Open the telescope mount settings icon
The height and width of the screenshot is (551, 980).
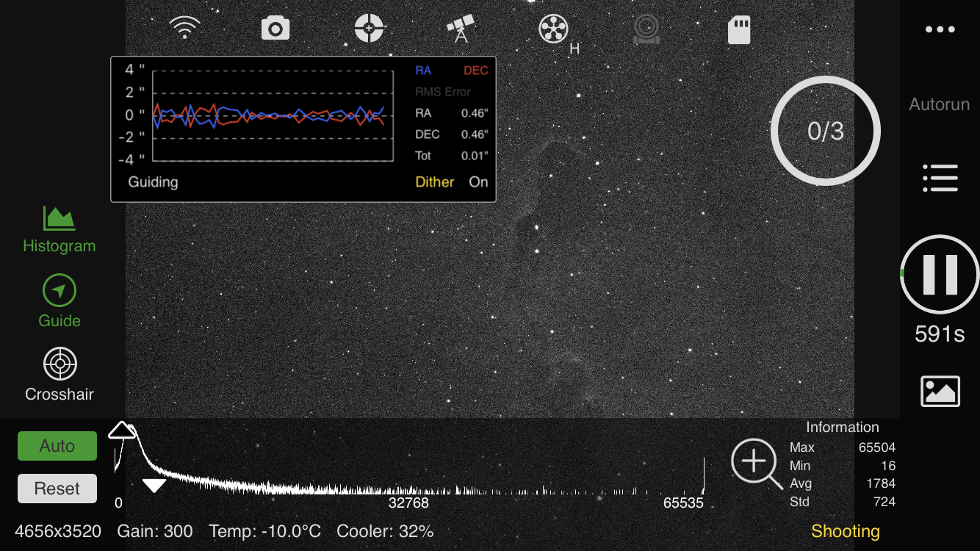[x=461, y=29]
